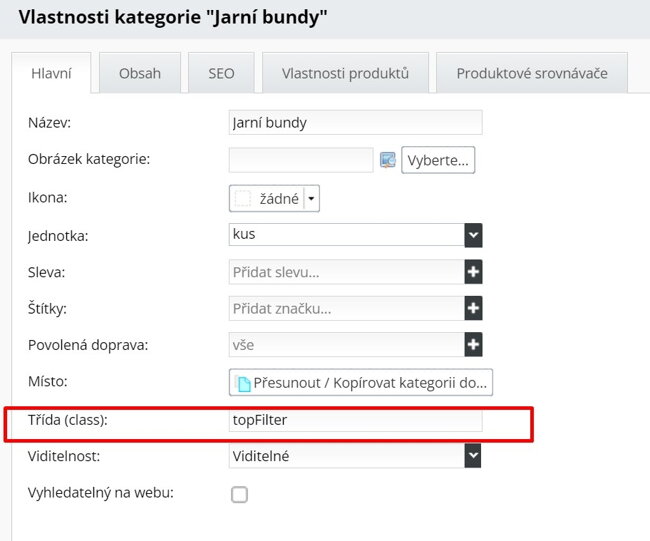
Task: Click the plus icon to add Štítky
Action: click(x=473, y=308)
